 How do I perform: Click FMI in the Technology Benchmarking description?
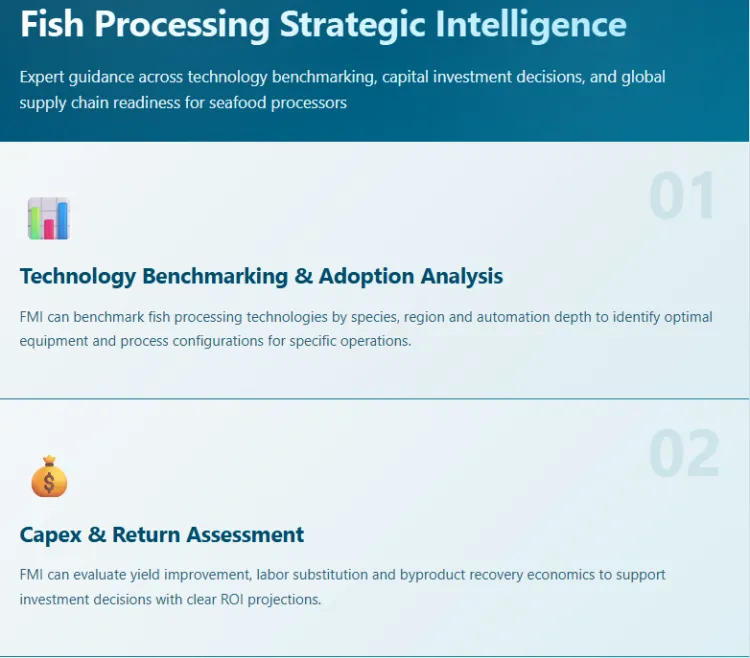[x=31, y=317]
